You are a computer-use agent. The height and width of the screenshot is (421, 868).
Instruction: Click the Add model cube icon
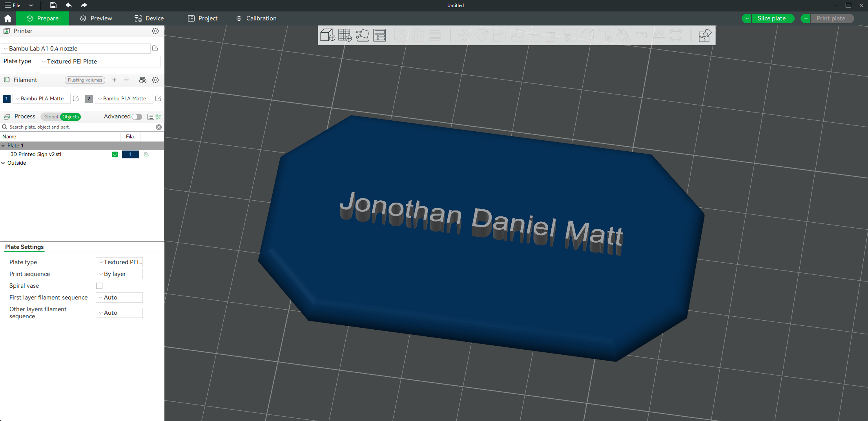(x=327, y=35)
